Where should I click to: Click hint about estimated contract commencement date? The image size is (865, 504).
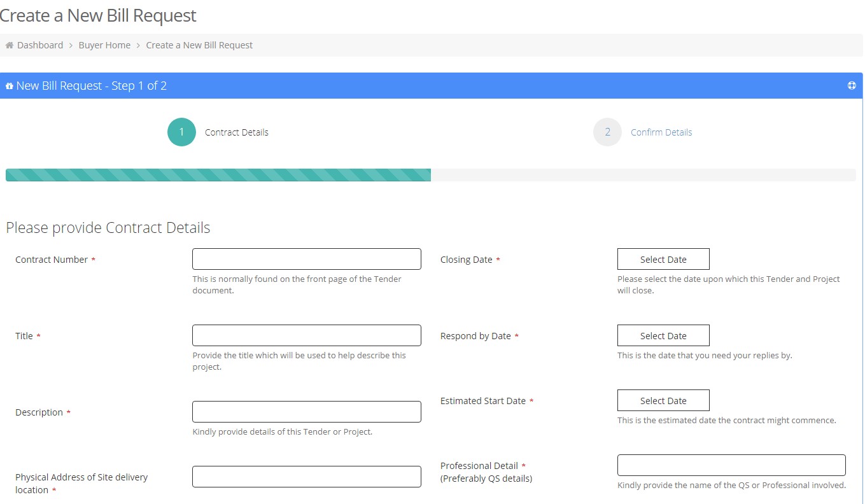click(727, 420)
